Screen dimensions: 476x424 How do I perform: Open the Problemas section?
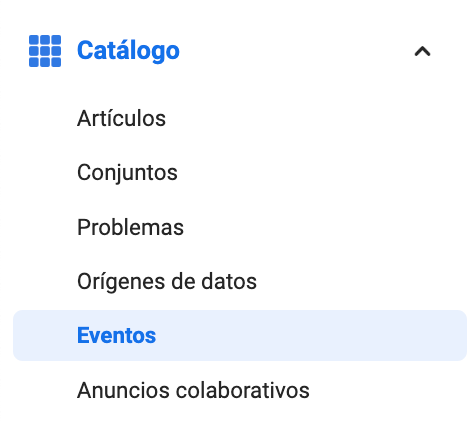130,227
